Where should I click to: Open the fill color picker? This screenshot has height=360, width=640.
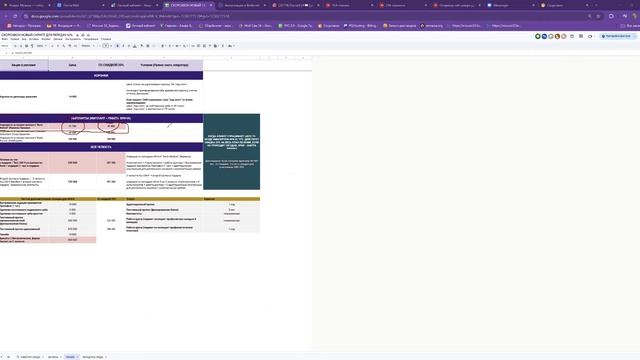point(142,46)
